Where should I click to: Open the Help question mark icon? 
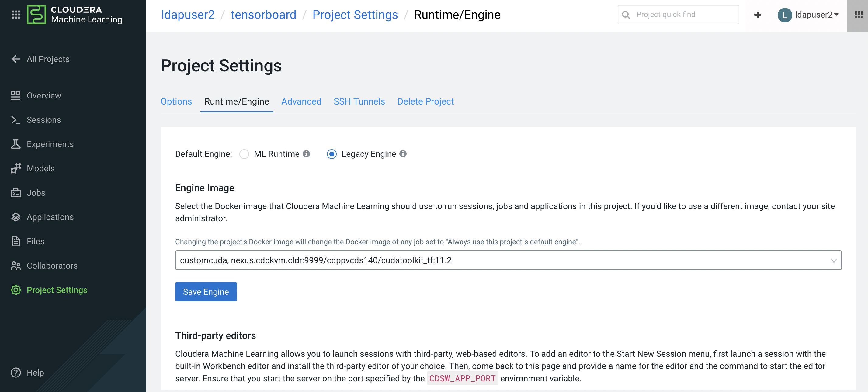(16, 373)
